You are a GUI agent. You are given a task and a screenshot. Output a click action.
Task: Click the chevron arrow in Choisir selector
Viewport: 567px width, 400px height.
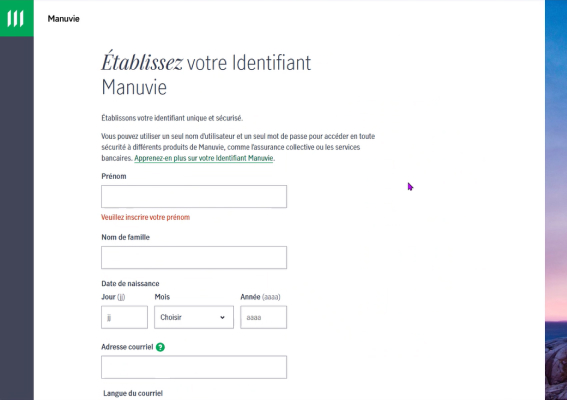point(222,317)
